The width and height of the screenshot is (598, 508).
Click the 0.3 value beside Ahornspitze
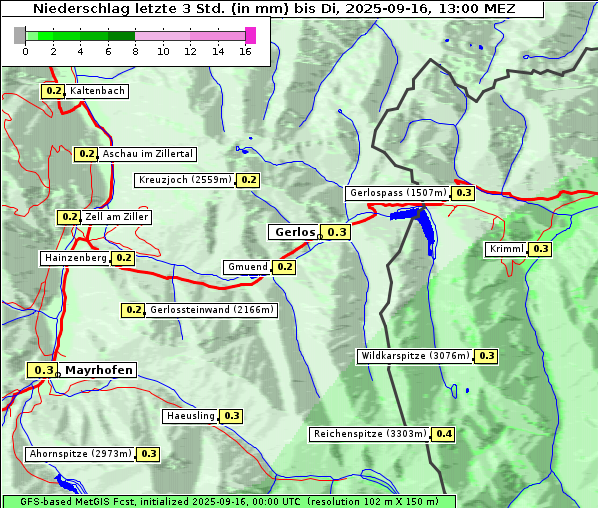(148, 454)
